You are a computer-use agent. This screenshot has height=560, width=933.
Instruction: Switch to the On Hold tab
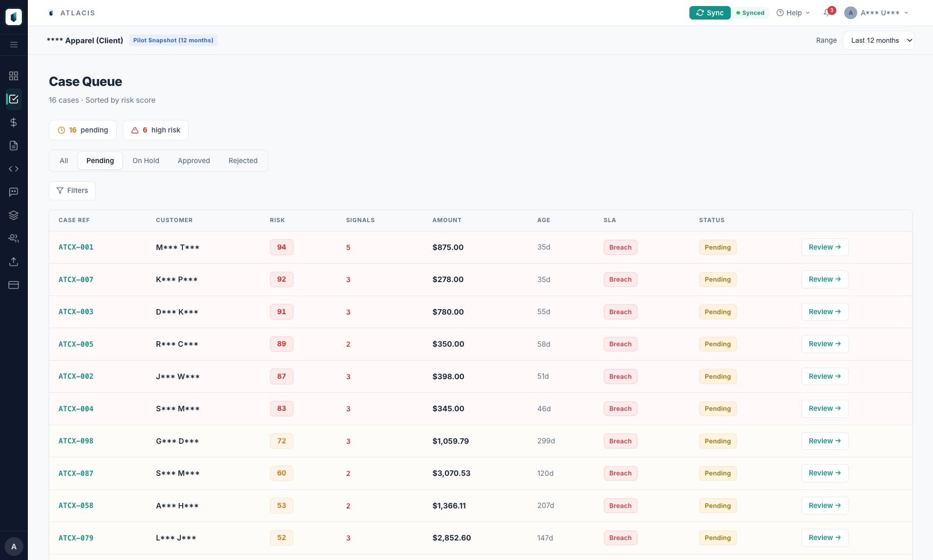pos(146,161)
